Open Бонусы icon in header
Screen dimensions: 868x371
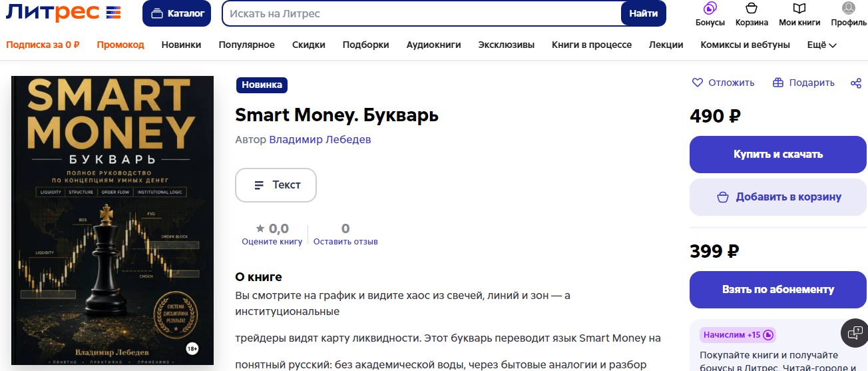[x=710, y=14]
